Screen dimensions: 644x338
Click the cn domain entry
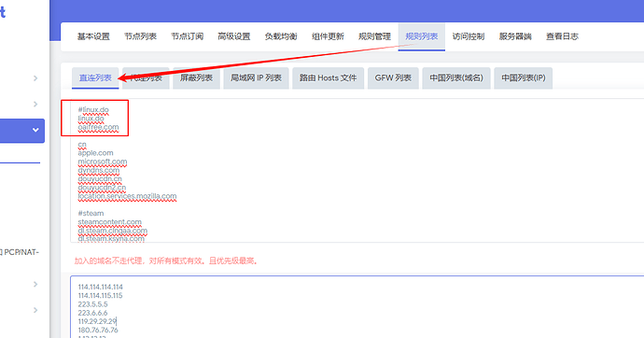(x=82, y=144)
